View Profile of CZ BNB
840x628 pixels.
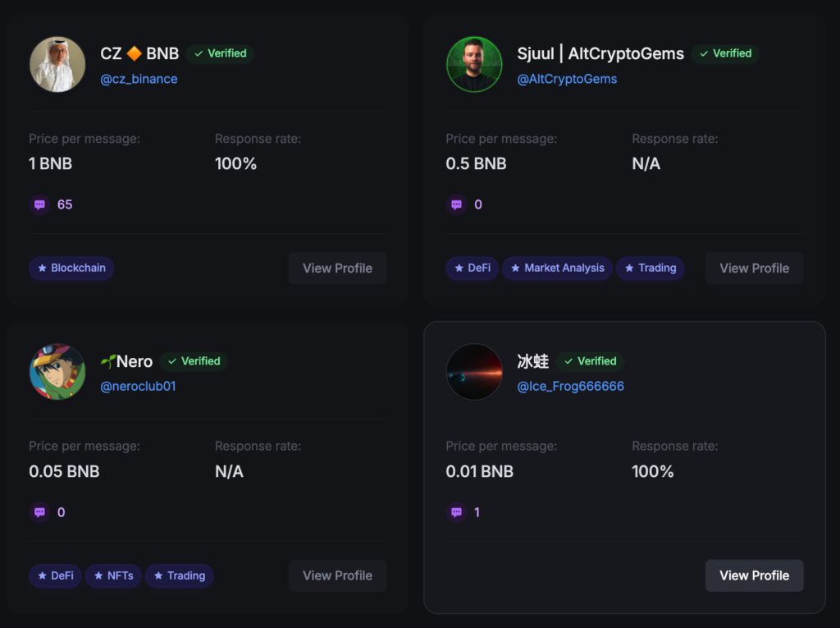pyautogui.click(x=337, y=268)
